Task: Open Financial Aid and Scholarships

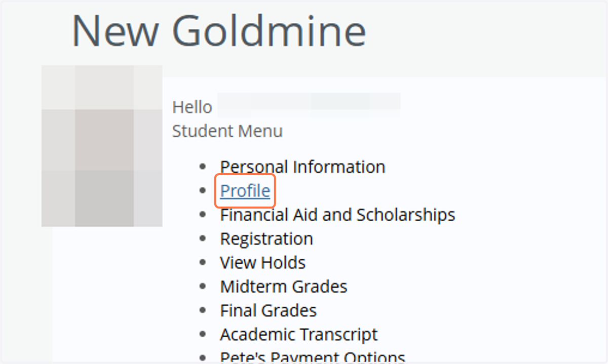Action: tap(337, 215)
